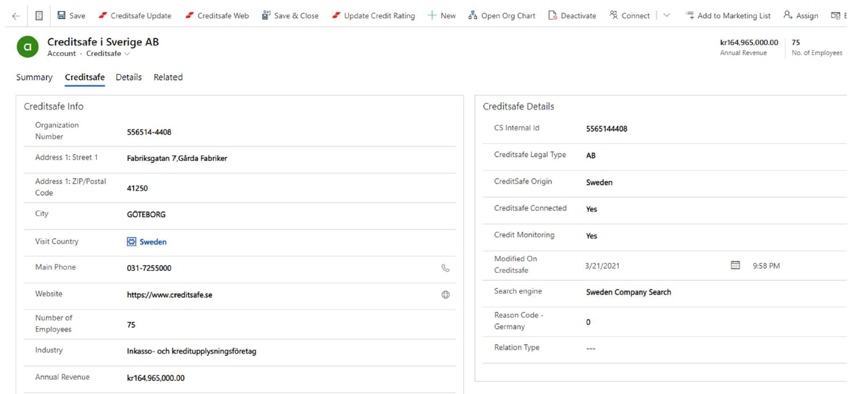Click the Save button in toolbar
Viewport: 868px width, 394px height.
(71, 16)
